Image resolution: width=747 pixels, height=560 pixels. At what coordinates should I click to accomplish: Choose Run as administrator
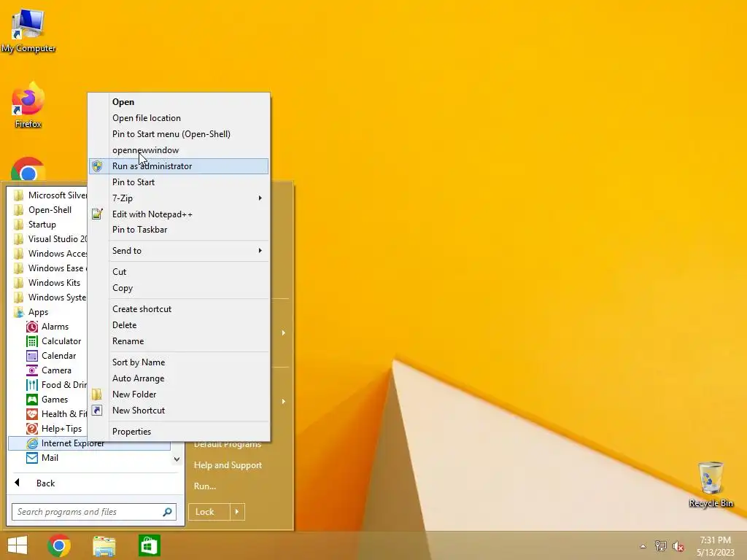point(179,166)
